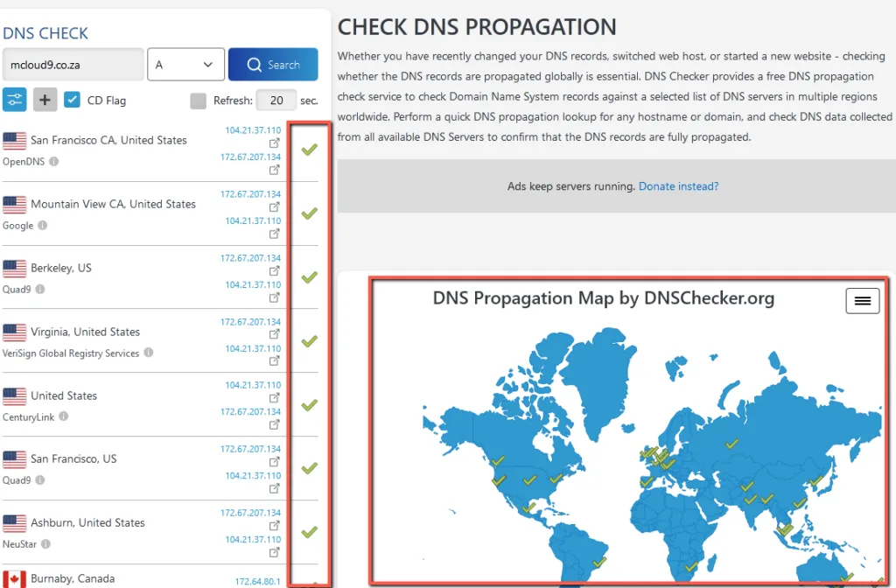This screenshot has height=588, width=896.
Task: Click the Ashburn, United States server name
Action: [x=87, y=523]
